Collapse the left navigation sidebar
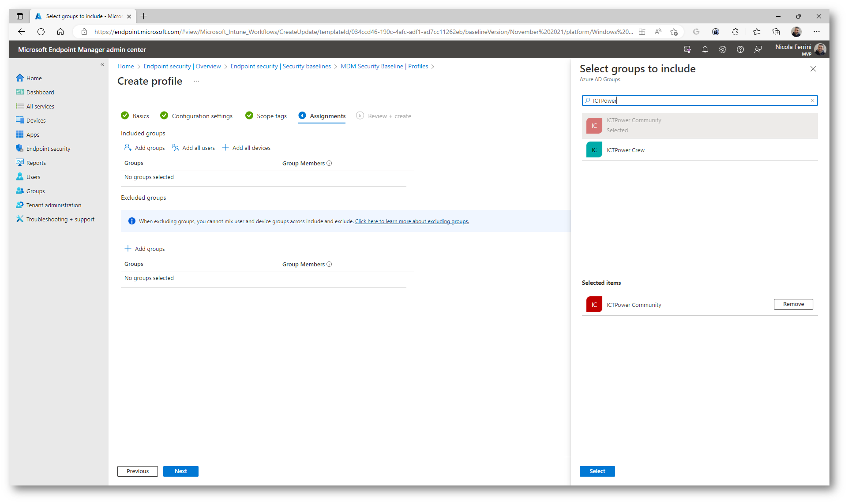848x504 pixels. click(x=102, y=64)
